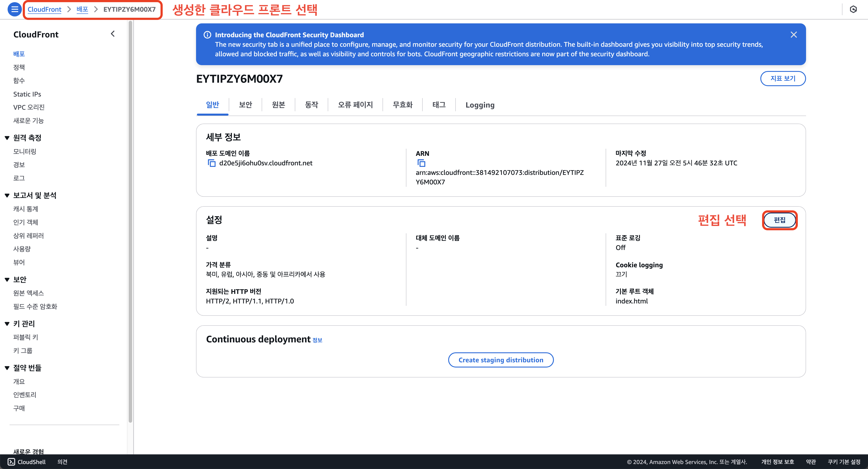Open Static IPs in the sidebar

27,94
